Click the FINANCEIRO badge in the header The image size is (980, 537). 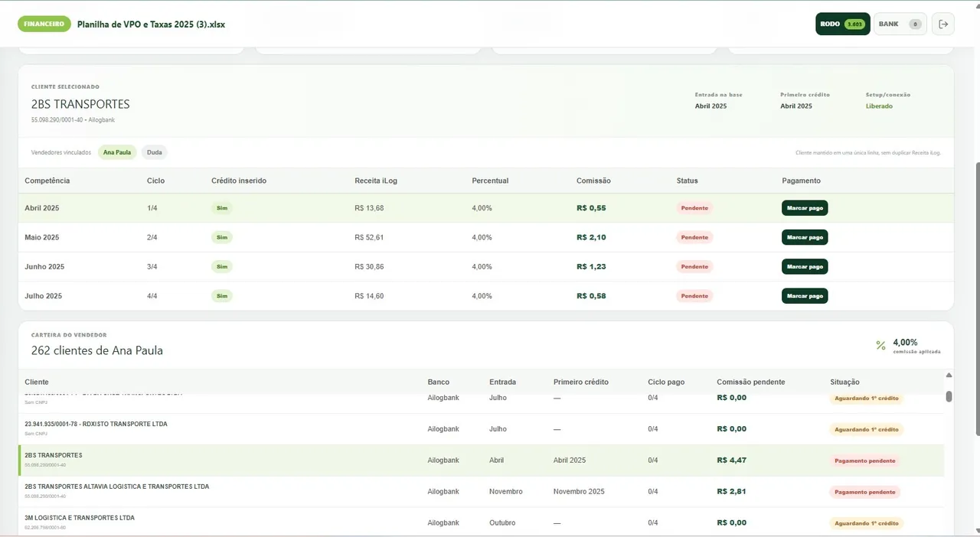[x=44, y=24]
